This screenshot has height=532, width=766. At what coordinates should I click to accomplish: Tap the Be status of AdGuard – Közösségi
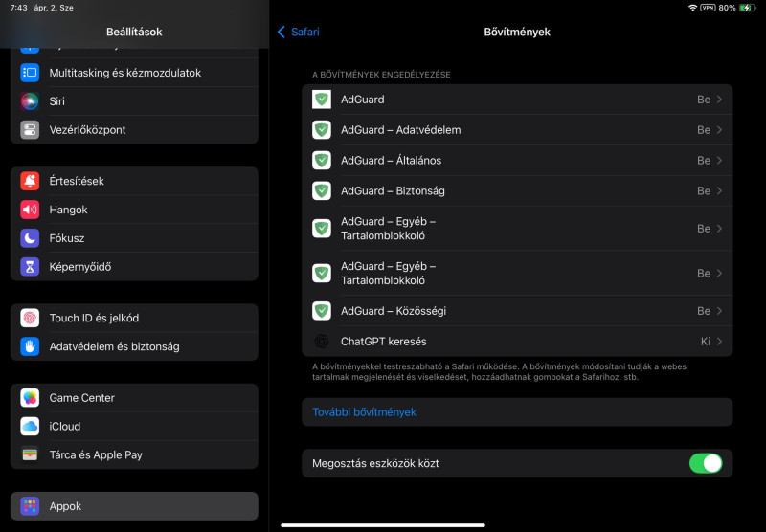click(704, 311)
